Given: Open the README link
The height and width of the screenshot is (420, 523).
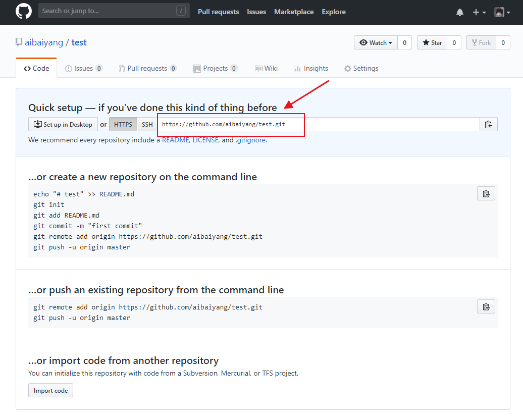Looking at the screenshot, I should (x=175, y=140).
